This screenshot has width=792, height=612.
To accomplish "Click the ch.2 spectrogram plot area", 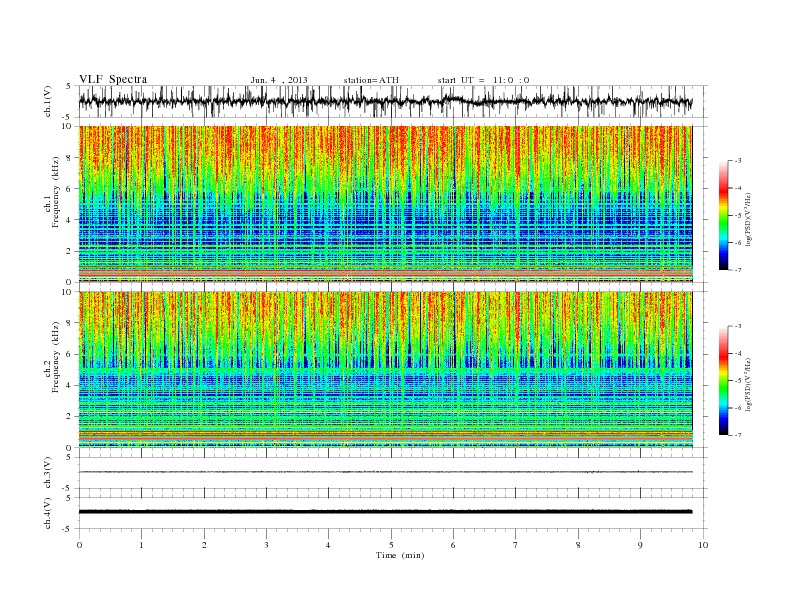I will pos(386,369).
